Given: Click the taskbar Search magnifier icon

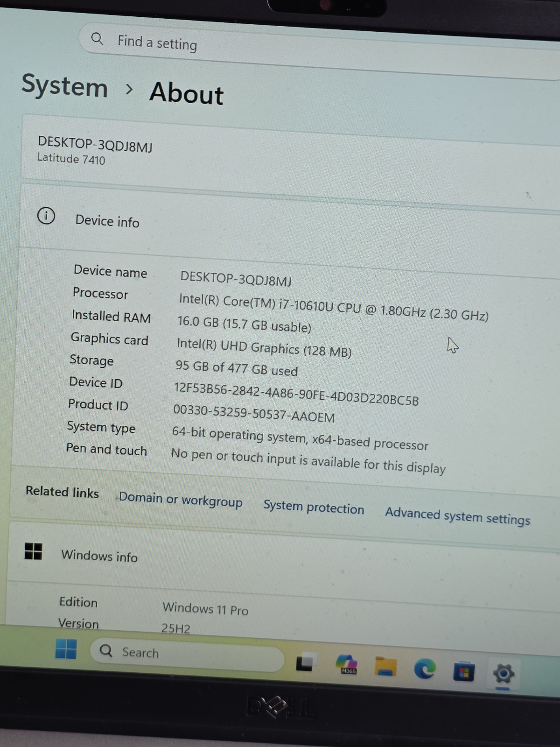Looking at the screenshot, I should (106, 650).
